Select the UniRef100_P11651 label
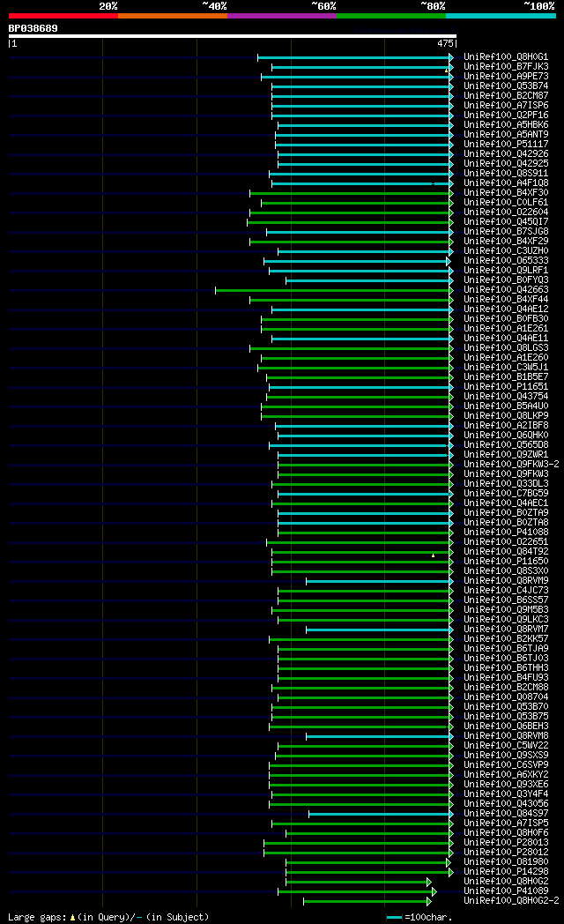The height and width of the screenshot is (924, 564). pyautogui.click(x=506, y=387)
